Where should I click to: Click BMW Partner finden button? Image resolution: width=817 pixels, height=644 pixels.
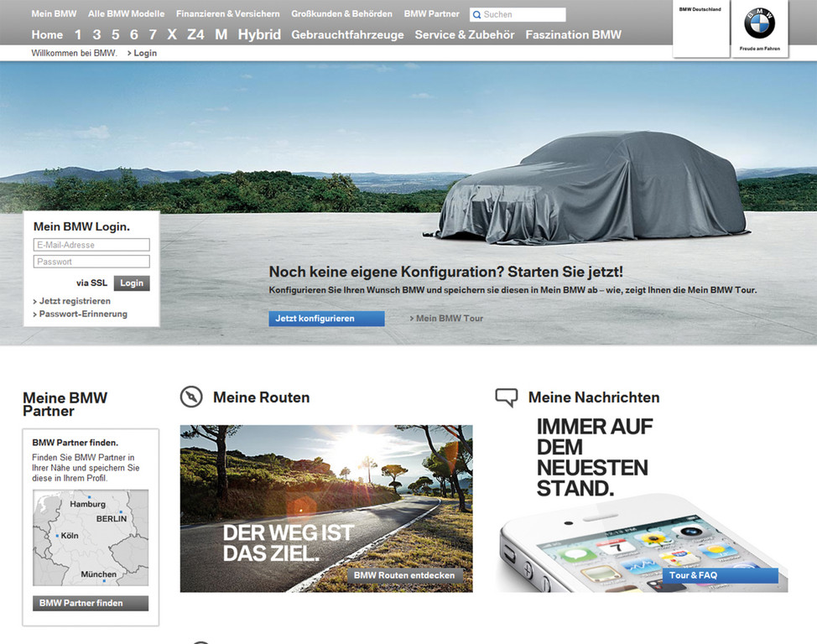pos(91,604)
